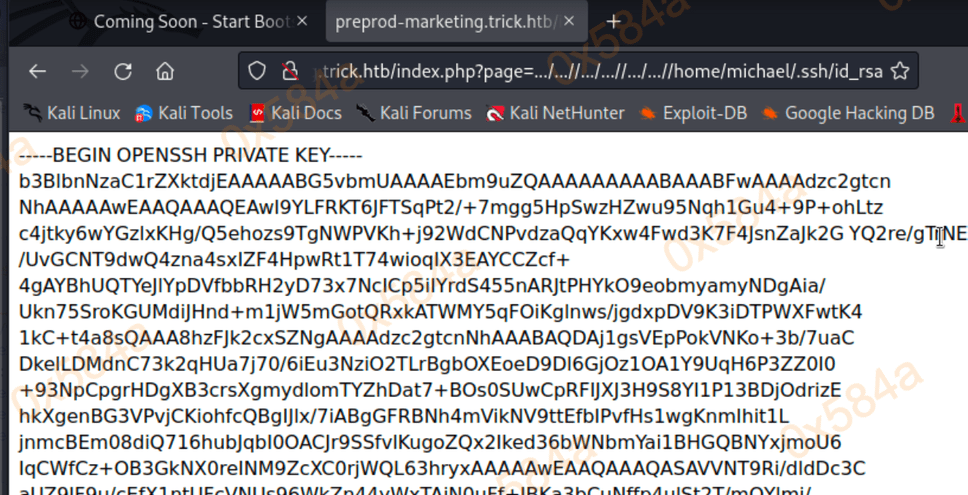Reload the current page
Image resolution: width=968 pixels, height=495 pixels.
pyautogui.click(x=123, y=72)
